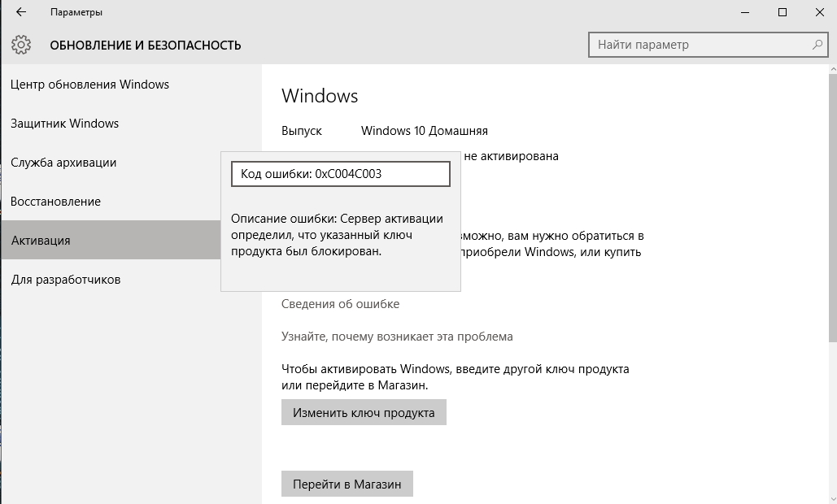Select the 'Активация' sidebar item

point(41,241)
